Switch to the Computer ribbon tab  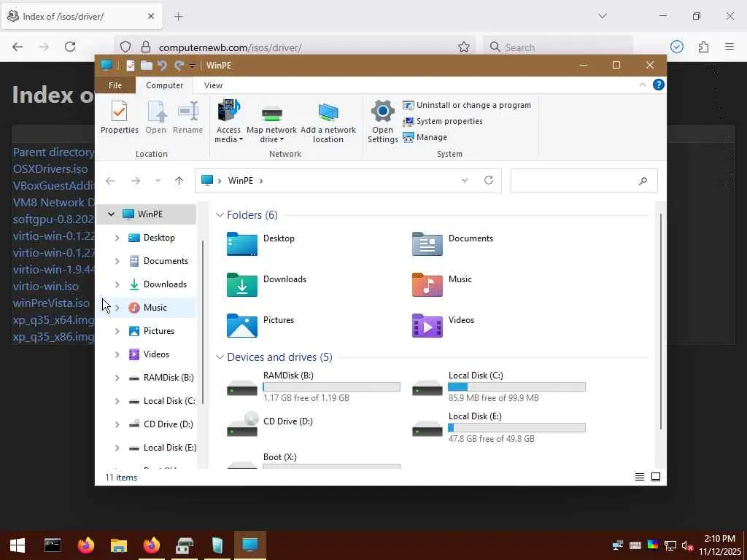click(164, 85)
